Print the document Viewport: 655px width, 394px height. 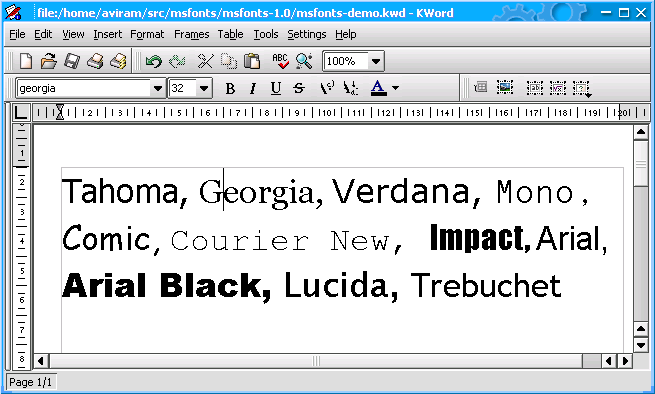(x=95, y=61)
